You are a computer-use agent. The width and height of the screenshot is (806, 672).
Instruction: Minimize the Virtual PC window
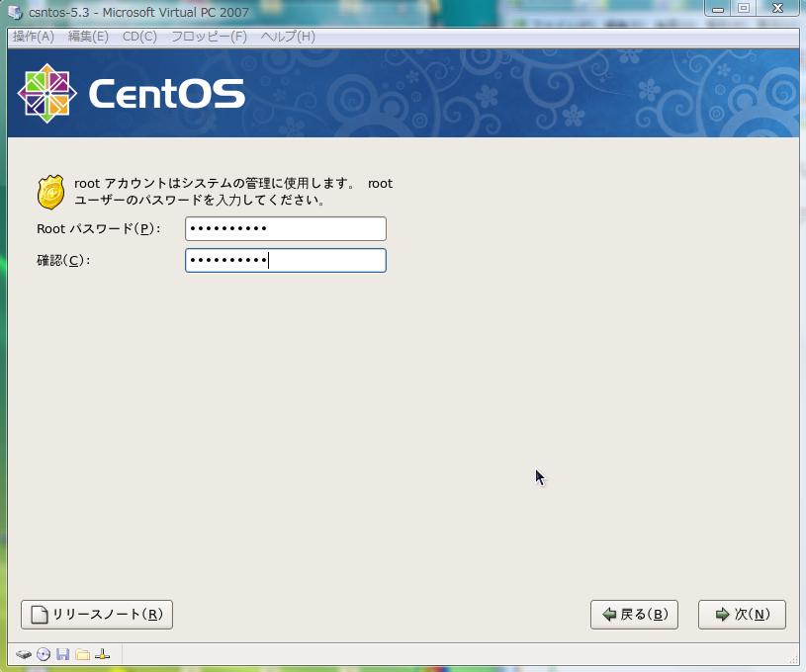[x=718, y=9]
